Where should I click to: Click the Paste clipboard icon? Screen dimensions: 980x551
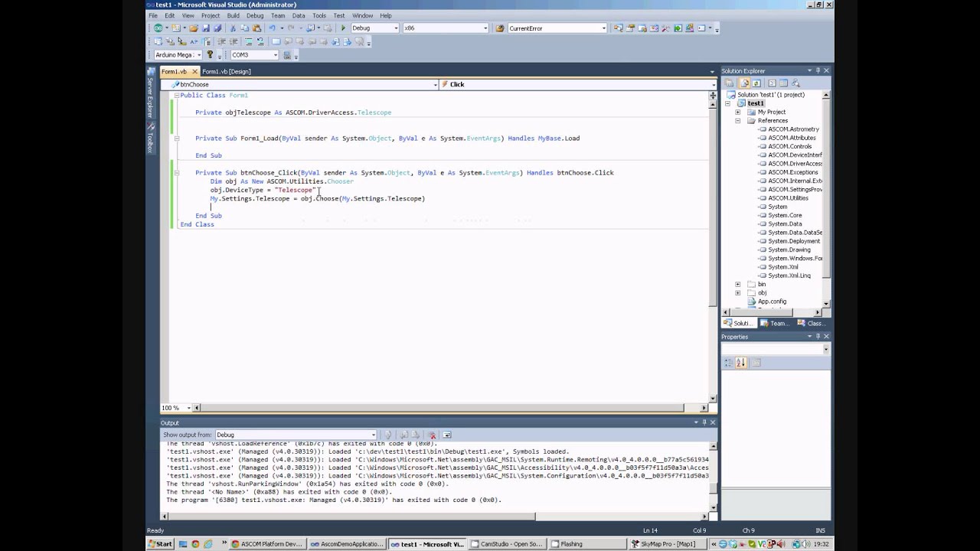tap(256, 28)
